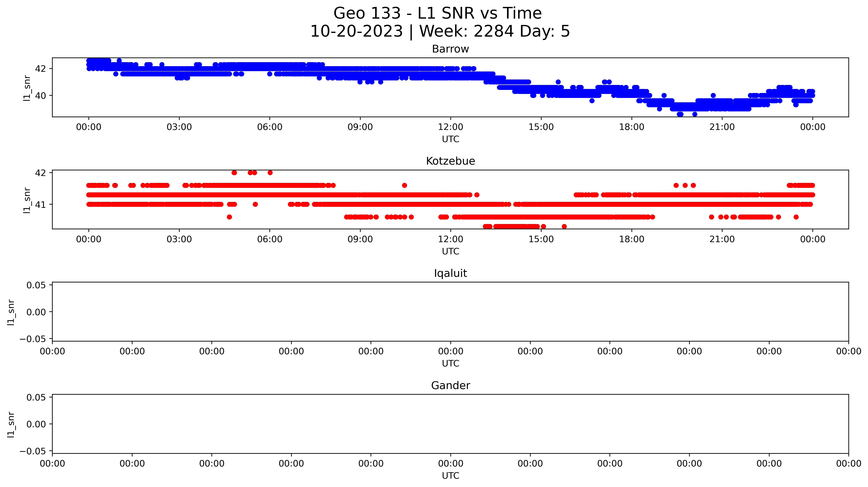The width and height of the screenshot is (868, 487).
Task: Click the '0.05' y-tick on Iqaluit plot
Action: (36, 285)
